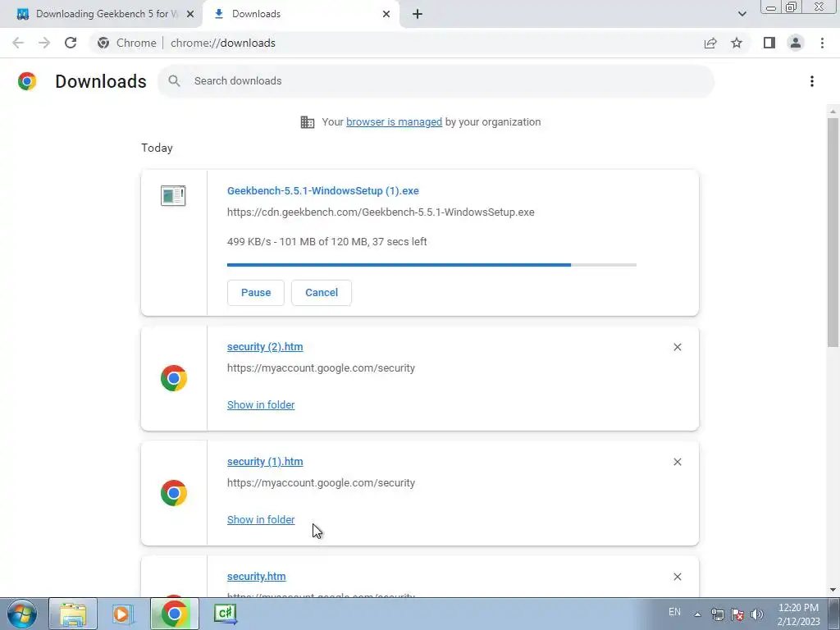The width and height of the screenshot is (840, 630).
Task: Remove security (1).htm from the list
Action: pyautogui.click(x=677, y=462)
